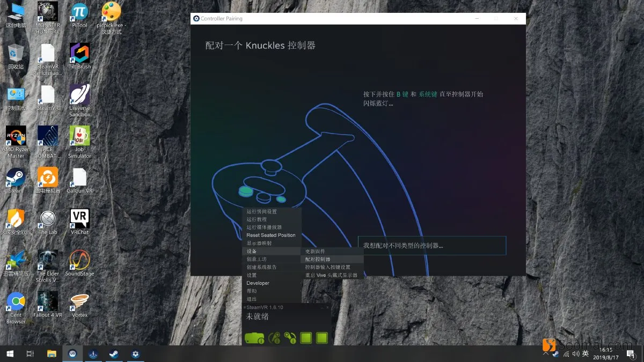Open the PiTool desktop shortcut
Image resolution: width=644 pixels, height=362 pixels.
(x=79, y=16)
